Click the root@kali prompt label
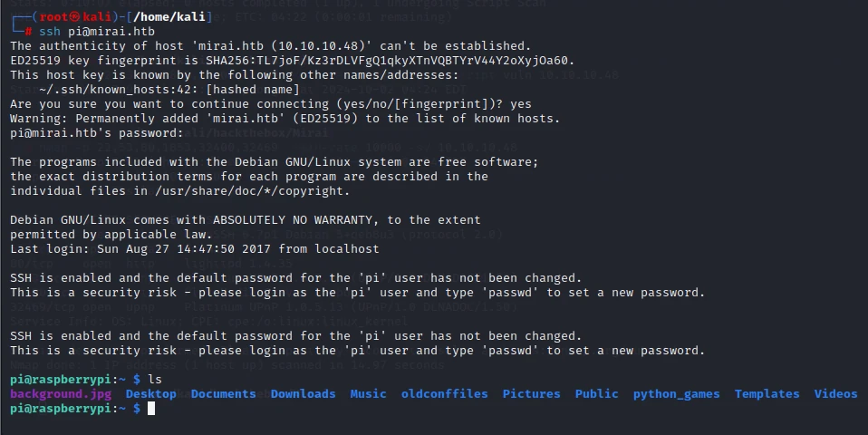This screenshot has height=435, width=868. point(75,16)
